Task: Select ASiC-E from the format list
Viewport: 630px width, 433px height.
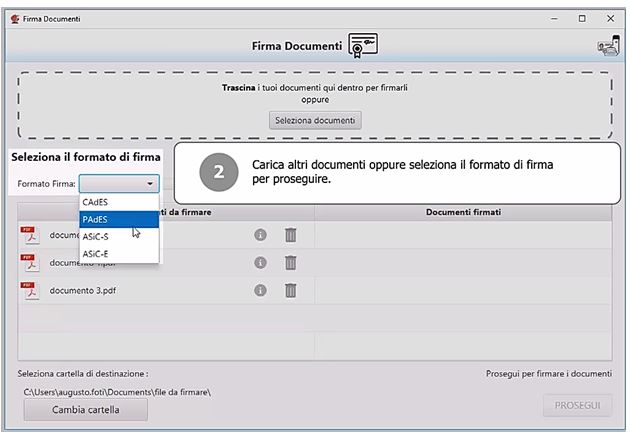Action: click(97, 254)
